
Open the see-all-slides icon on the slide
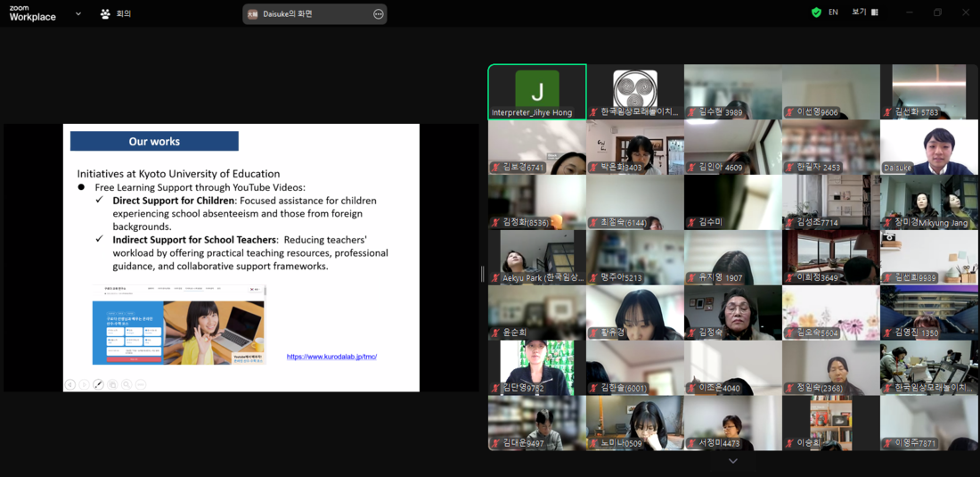pyautogui.click(x=112, y=384)
